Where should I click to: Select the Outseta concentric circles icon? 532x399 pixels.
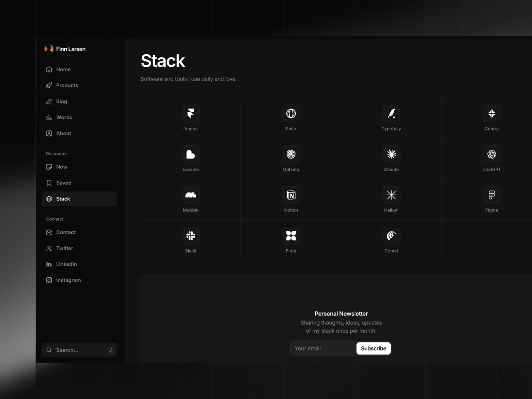[291, 154]
